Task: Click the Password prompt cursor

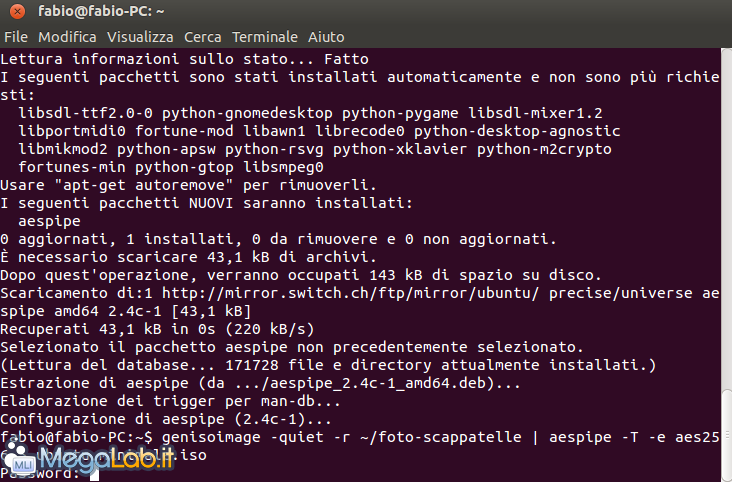Action: click(94, 474)
